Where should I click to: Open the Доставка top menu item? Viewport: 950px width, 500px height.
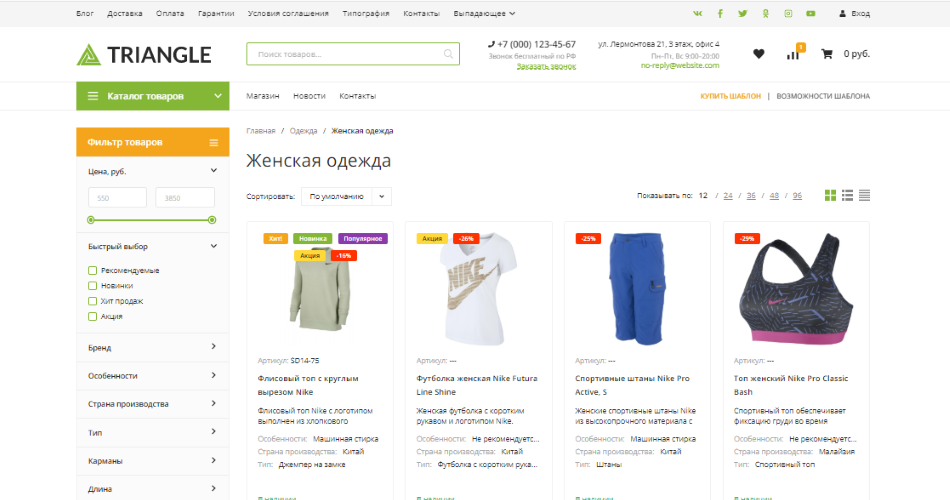tap(124, 13)
